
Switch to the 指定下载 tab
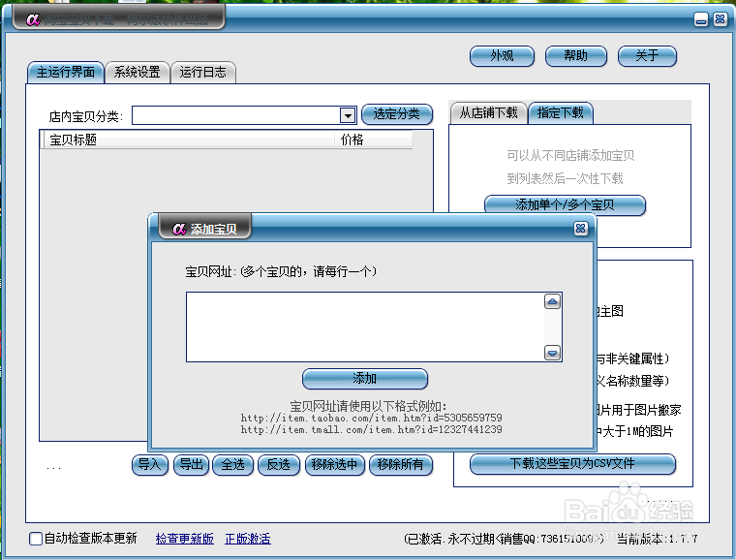click(x=561, y=112)
